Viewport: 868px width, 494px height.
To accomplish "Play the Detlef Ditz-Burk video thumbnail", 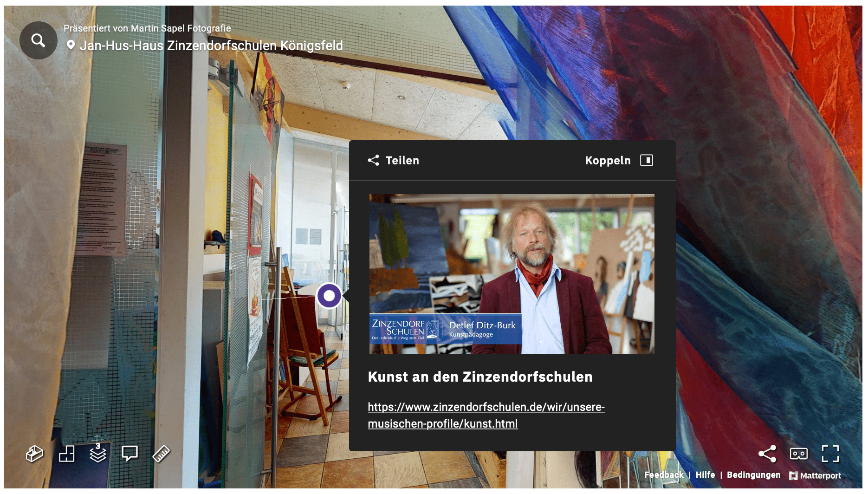I will (x=512, y=274).
